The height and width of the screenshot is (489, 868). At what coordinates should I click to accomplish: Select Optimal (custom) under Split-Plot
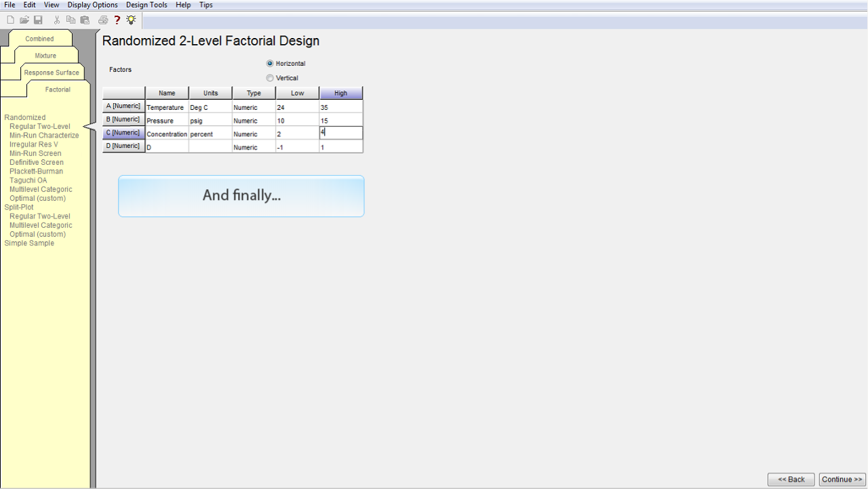38,234
